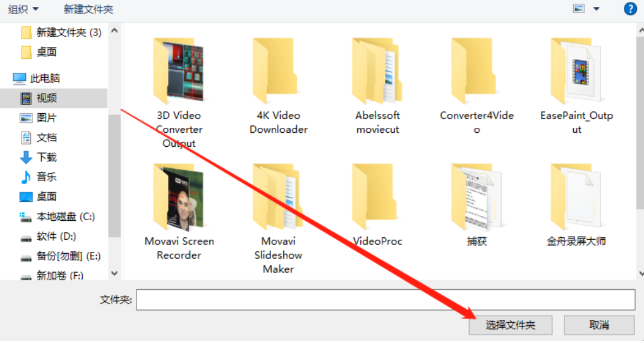This screenshot has width=644, height=341.
Task: Select the Converter4Video folder icon
Action: (x=473, y=70)
